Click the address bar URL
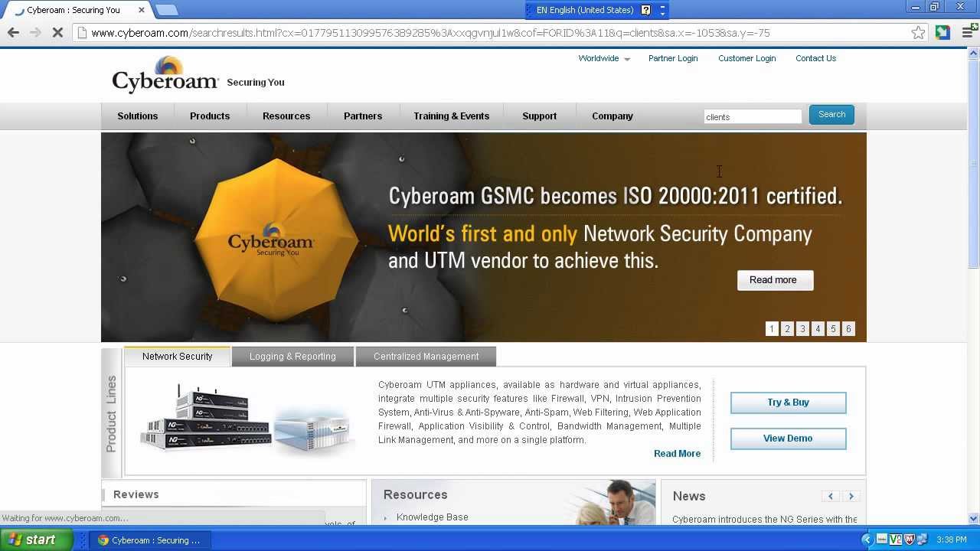Image resolution: width=980 pixels, height=551 pixels. 490,33
